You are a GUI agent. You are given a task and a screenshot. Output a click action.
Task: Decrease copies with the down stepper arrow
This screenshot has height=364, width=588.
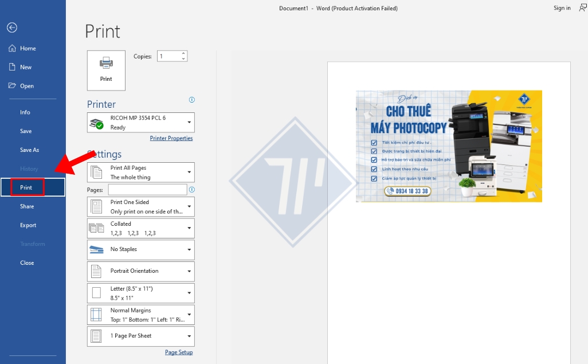point(183,58)
